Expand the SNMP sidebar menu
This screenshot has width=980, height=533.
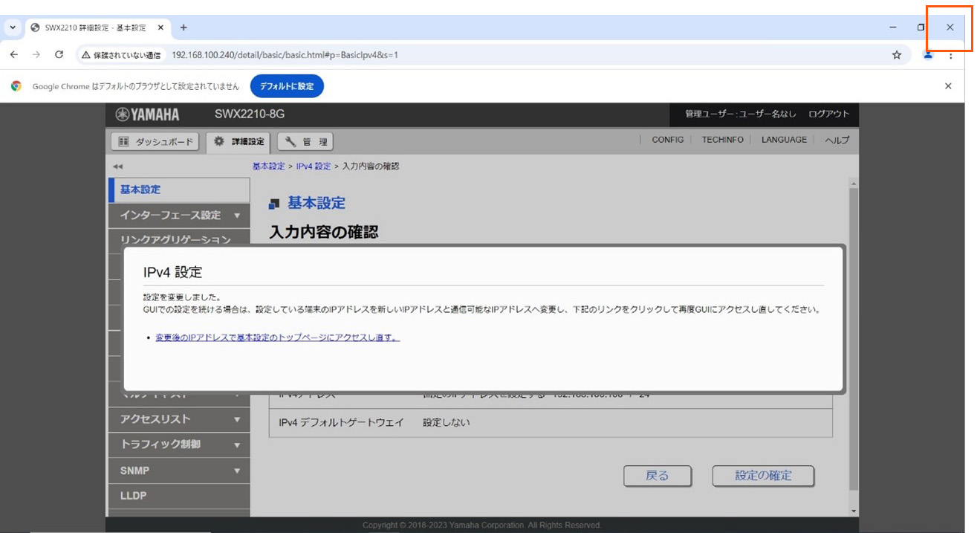coord(237,471)
